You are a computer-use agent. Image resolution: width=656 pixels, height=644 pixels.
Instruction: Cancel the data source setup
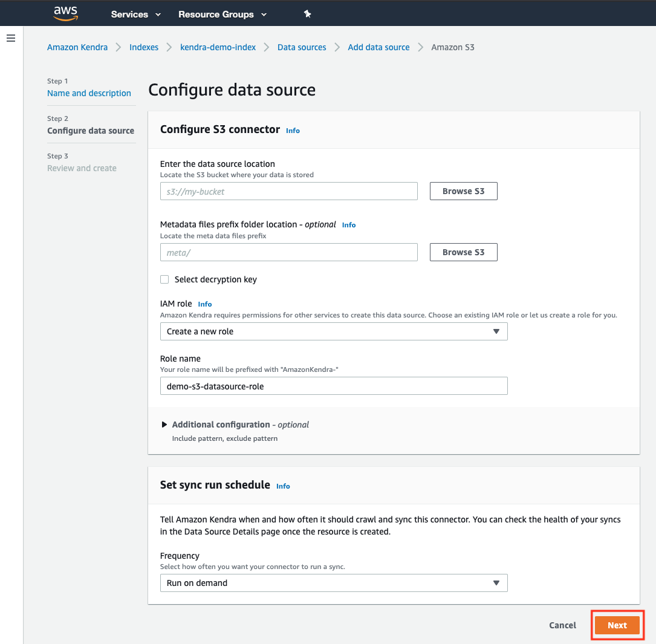click(x=562, y=625)
